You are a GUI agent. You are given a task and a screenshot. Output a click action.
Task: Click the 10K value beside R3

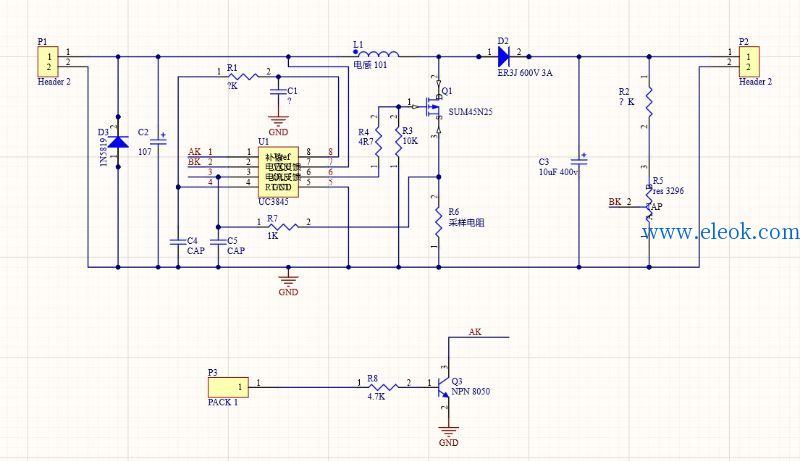pos(410,141)
